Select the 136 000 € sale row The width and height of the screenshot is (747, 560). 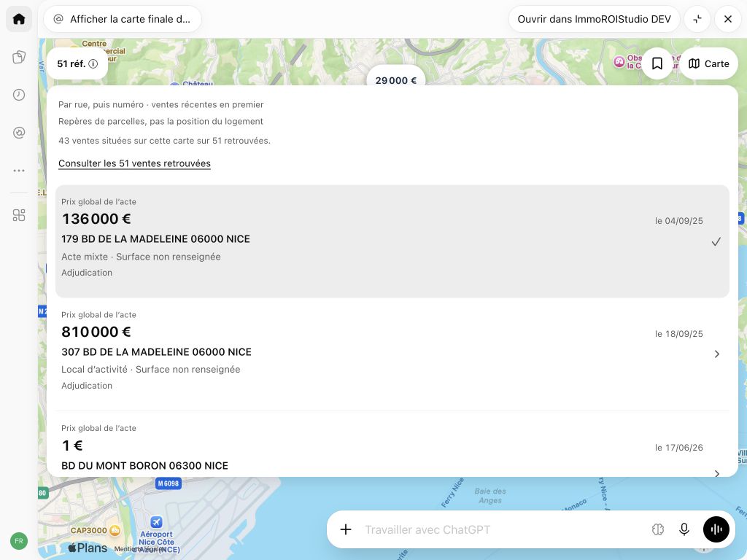click(x=392, y=241)
